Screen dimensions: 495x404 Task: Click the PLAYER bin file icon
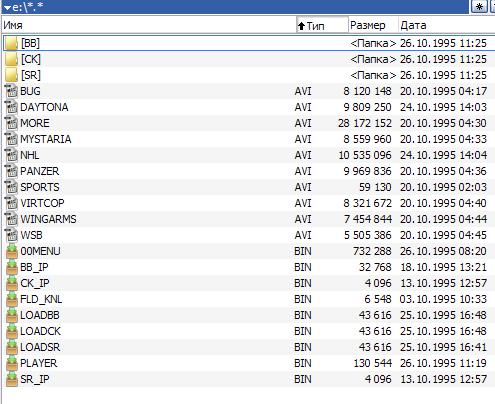click(12, 363)
